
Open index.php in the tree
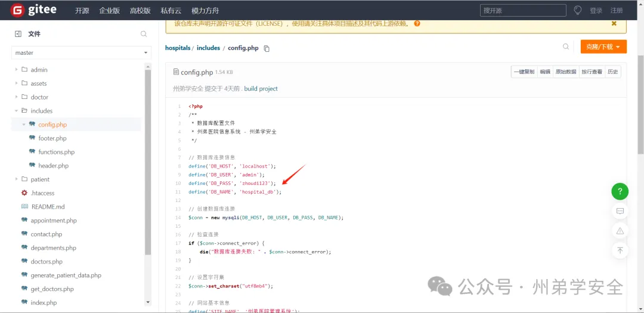pos(44,303)
